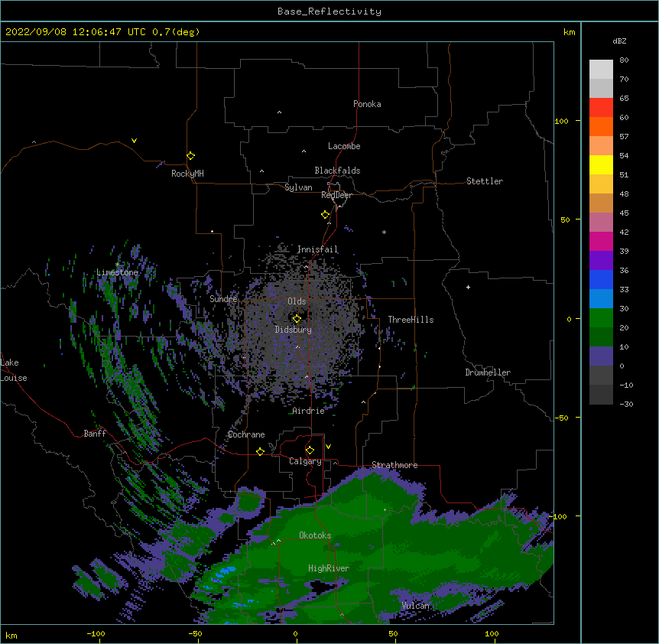Select the purple 10 dBZ legend swatch

point(601,356)
